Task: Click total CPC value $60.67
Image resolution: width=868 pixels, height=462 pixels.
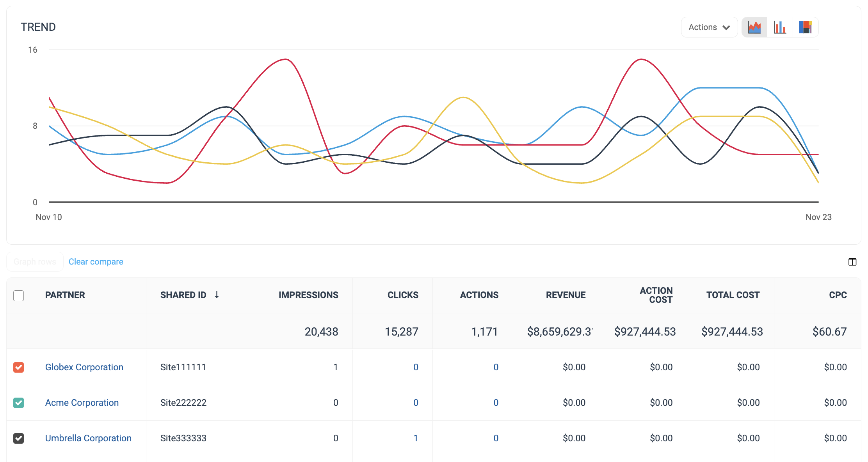Action: click(x=830, y=332)
